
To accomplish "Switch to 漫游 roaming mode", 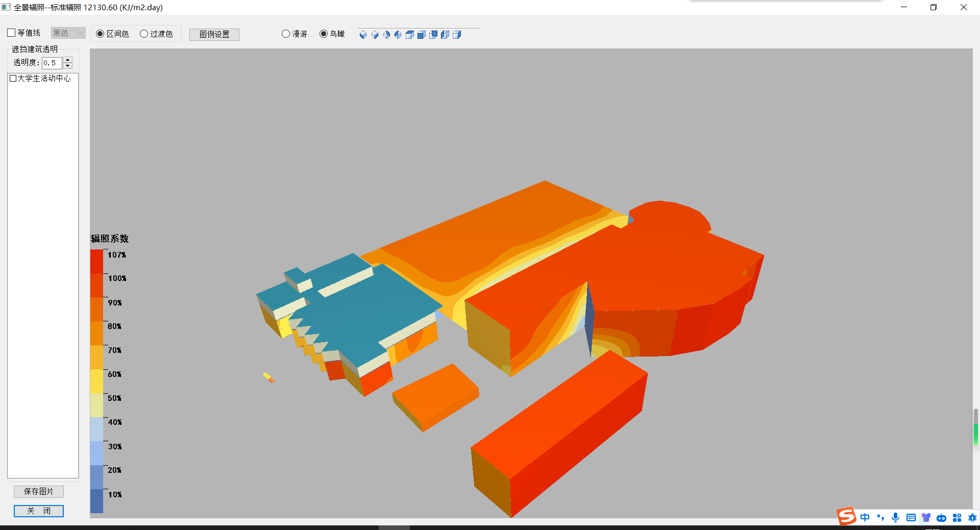I will coord(286,34).
